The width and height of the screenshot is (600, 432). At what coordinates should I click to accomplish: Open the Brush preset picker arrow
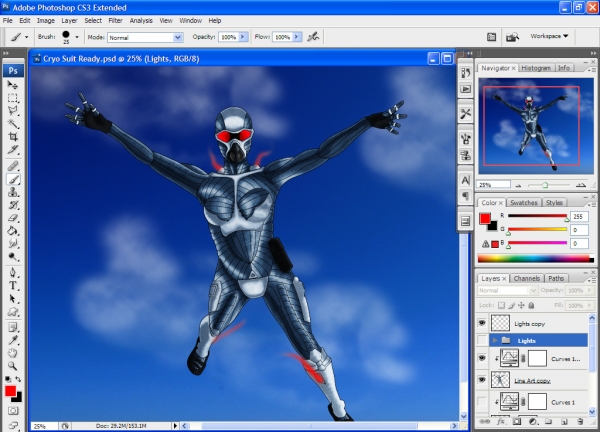pos(77,37)
